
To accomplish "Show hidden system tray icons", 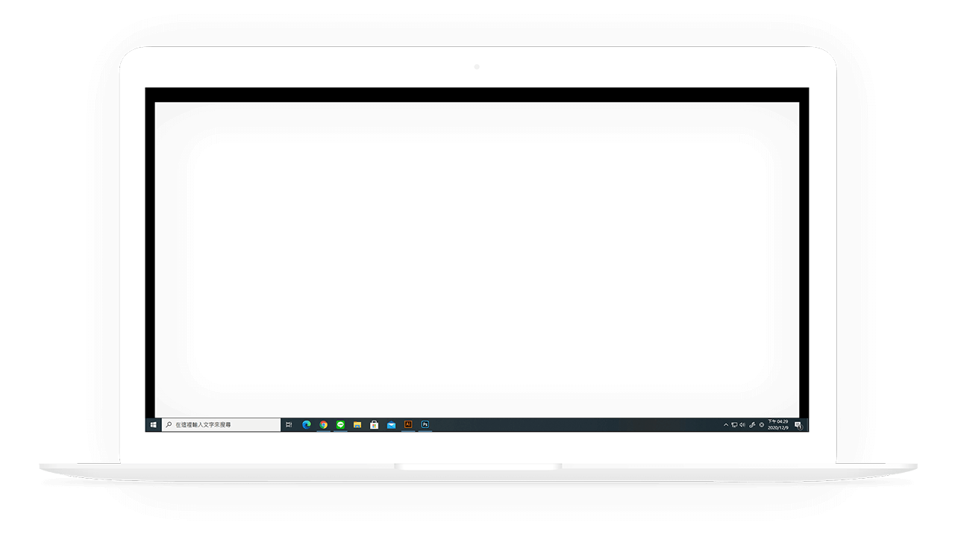I will [x=726, y=424].
